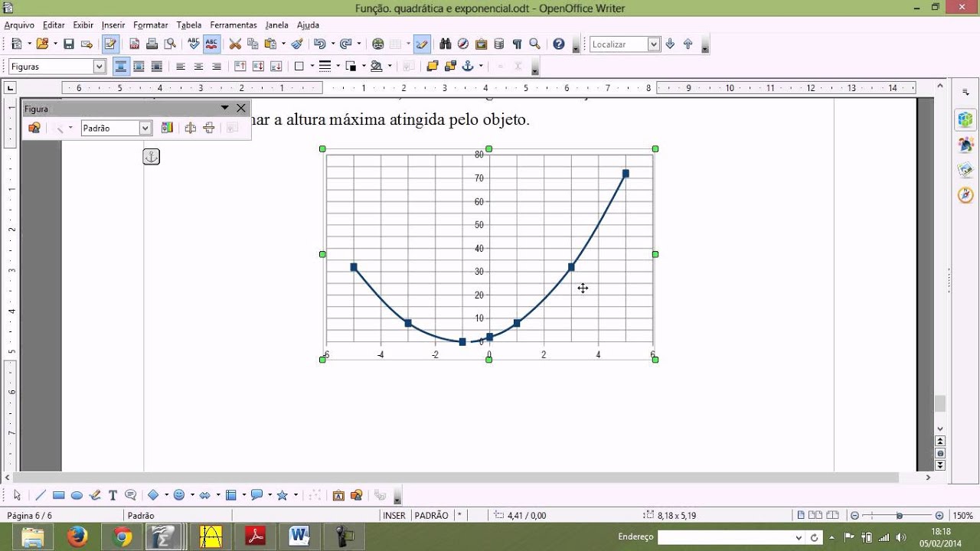980x551 pixels.
Task: Open Firefox from the taskbar
Action: (x=77, y=537)
